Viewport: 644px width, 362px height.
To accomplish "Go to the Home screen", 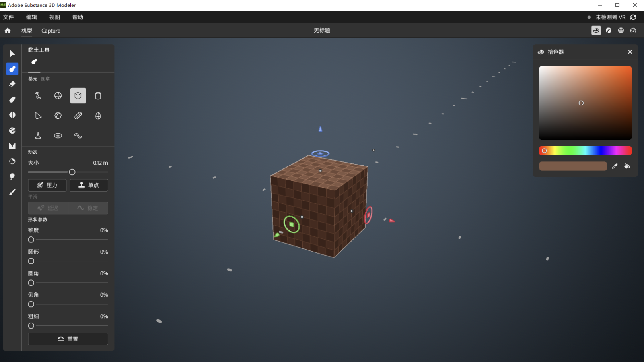I will [8, 31].
